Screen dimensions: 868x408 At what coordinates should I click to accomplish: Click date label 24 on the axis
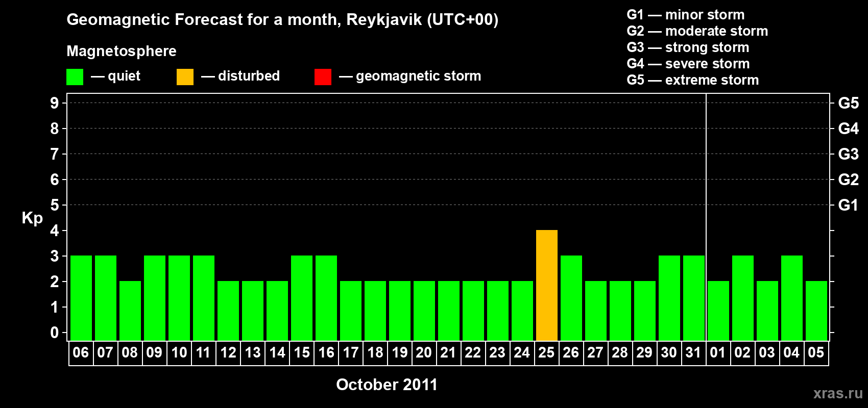[x=522, y=352]
